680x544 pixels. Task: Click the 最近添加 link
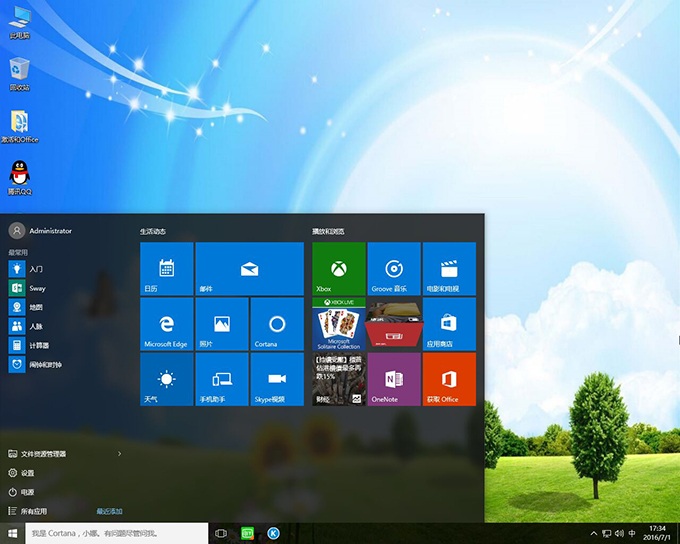109,511
